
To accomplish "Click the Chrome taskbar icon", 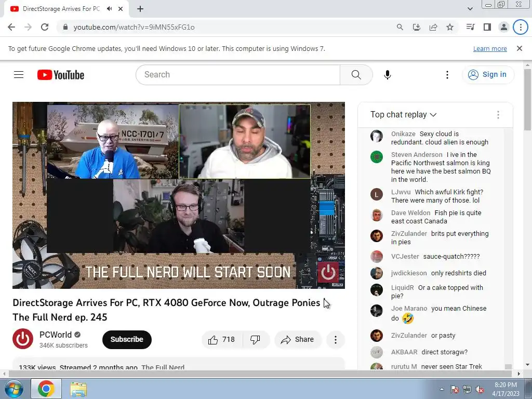I will coord(46,389).
